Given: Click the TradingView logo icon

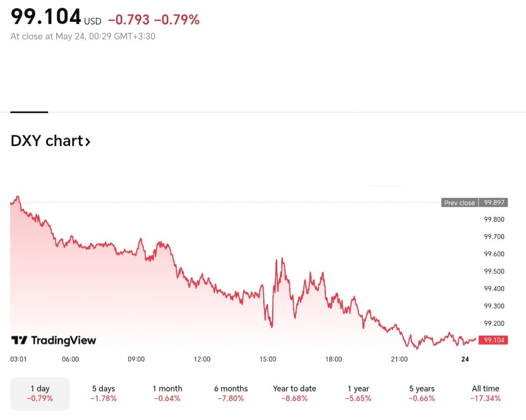Looking at the screenshot, I should coord(18,340).
